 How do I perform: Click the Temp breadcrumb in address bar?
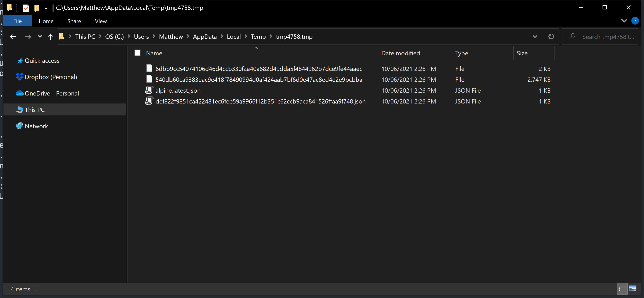(x=258, y=37)
